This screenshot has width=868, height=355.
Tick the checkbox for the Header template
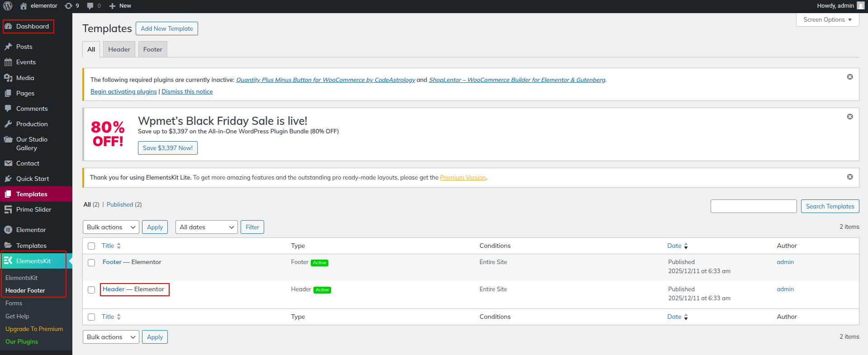coord(91,290)
